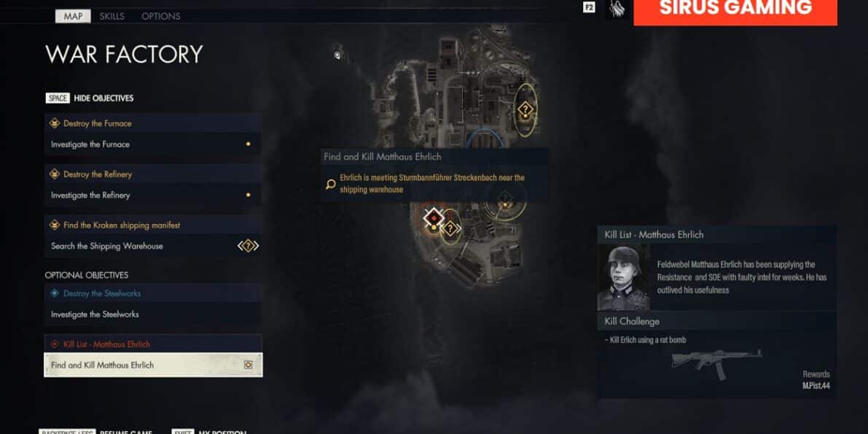Click the Ehrlich meeting intel hint text

pos(431,184)
